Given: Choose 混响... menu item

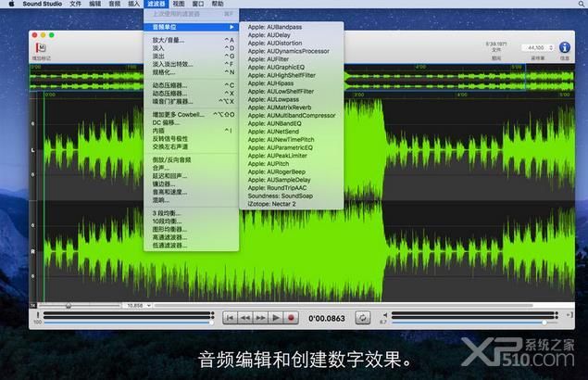Looking at the screenshot, I should (192, 200).
